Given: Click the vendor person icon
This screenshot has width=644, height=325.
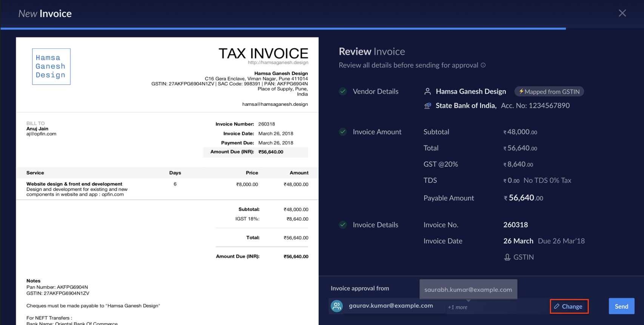Looking at the screenshot, I should [427, 91].
